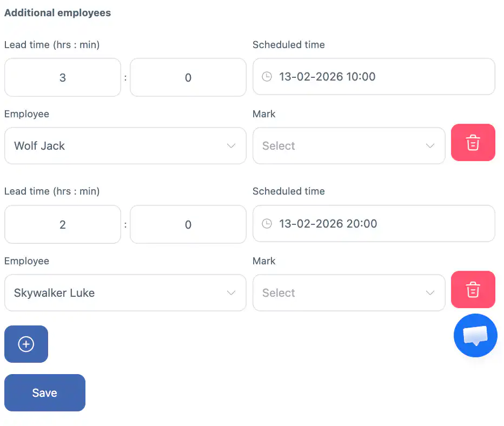Screen dimensions: 504x426
Task: Delete the Wolf Jack employee row
Action: point(473,143)
